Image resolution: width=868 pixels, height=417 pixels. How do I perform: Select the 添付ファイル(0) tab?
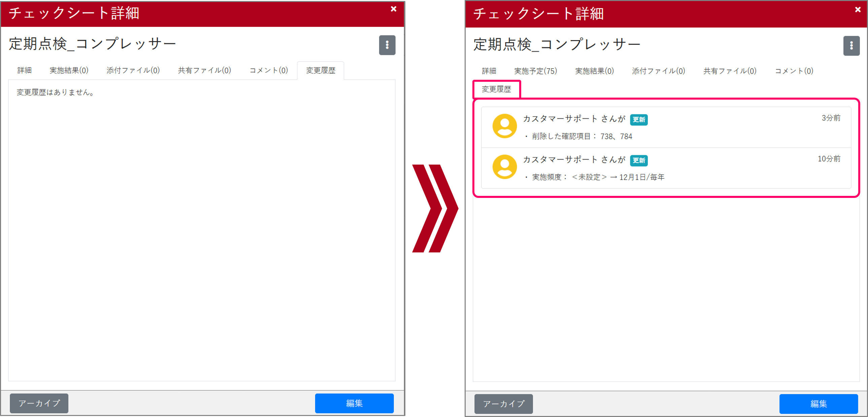133,70
